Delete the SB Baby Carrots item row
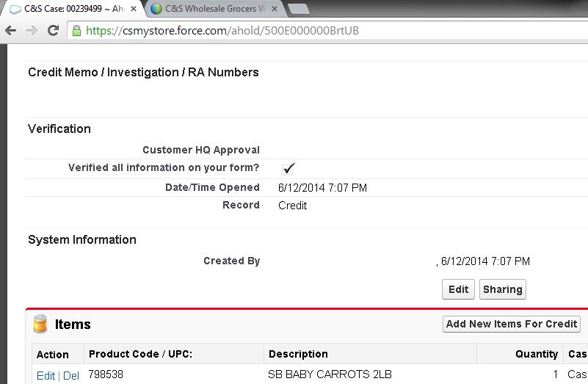The width and height of the screenshot is (588, 384). (71, 375)
